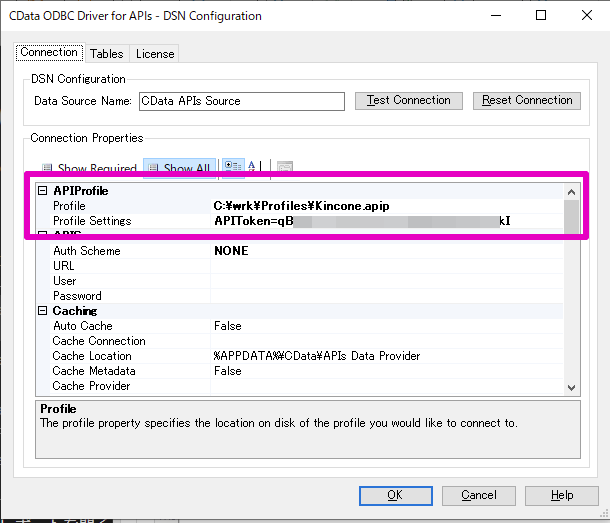Screen dimensions: 610x523
Task: Click the Alphabetical sort icon
Action: pos(252,167)
